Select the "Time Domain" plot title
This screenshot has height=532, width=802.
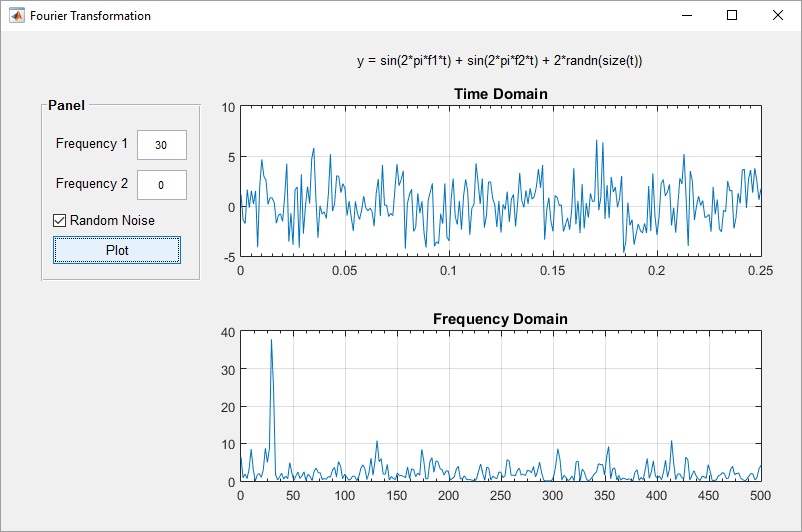tap(500, 94)
